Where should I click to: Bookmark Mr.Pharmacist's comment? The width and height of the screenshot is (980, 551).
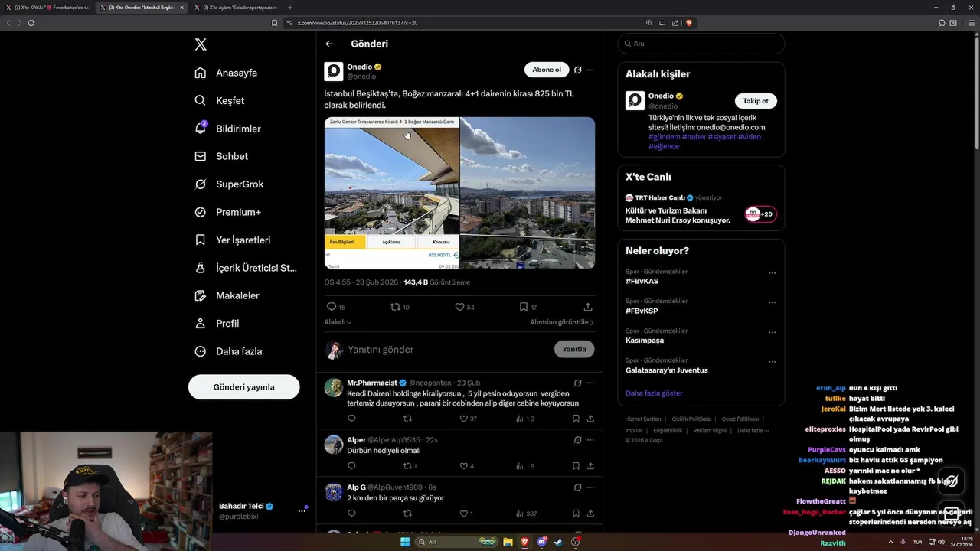pos(576,419)
